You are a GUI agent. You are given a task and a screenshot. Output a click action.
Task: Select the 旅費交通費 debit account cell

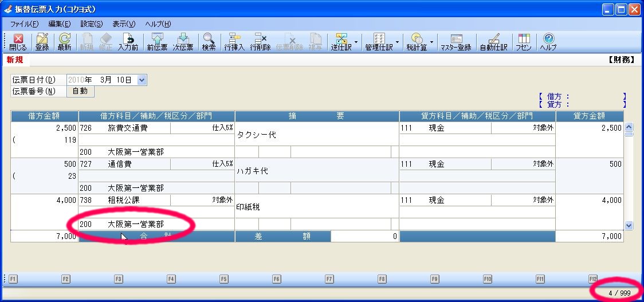tap(124, 128)
